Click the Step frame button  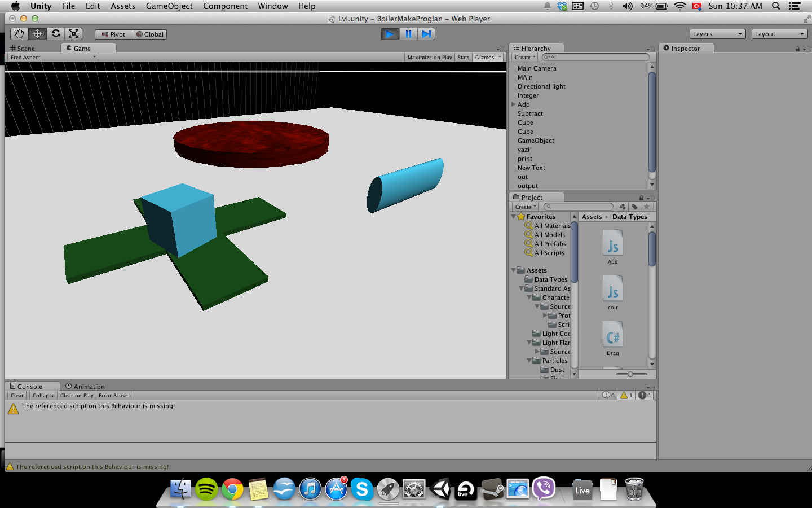(426, 34)
